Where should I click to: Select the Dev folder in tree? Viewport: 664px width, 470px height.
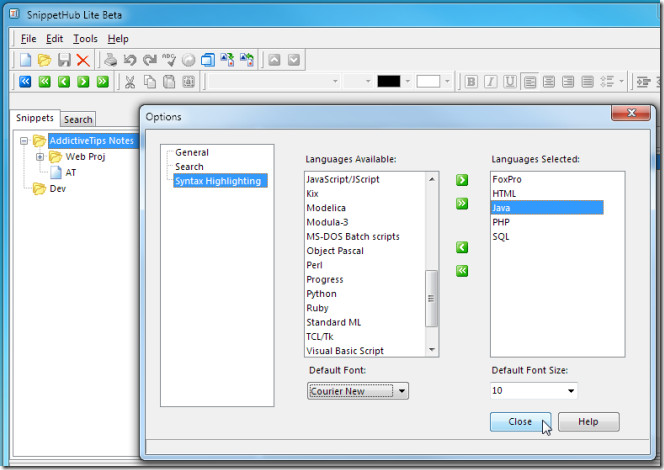click(x=58, y=189)
